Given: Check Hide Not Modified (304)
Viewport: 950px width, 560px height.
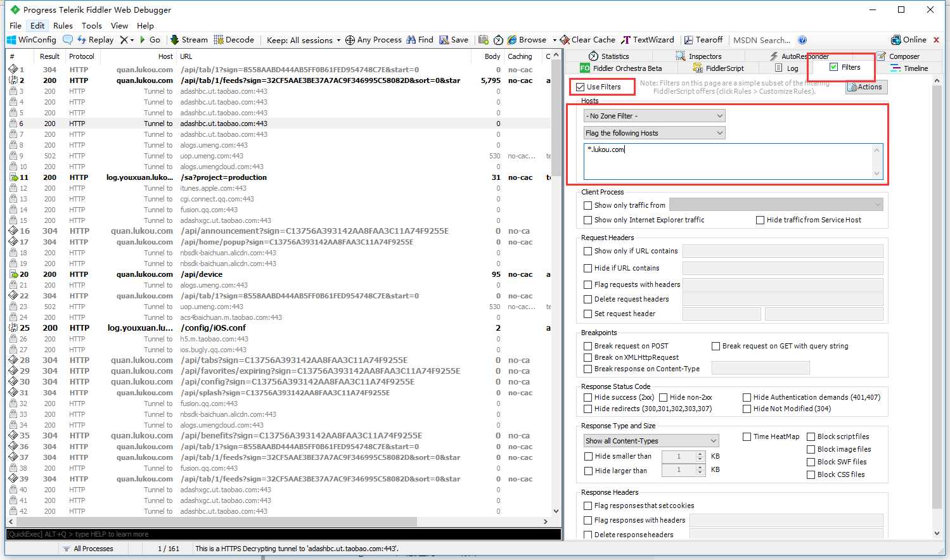Looking at the screenshot, I should (x=747, y=409).
